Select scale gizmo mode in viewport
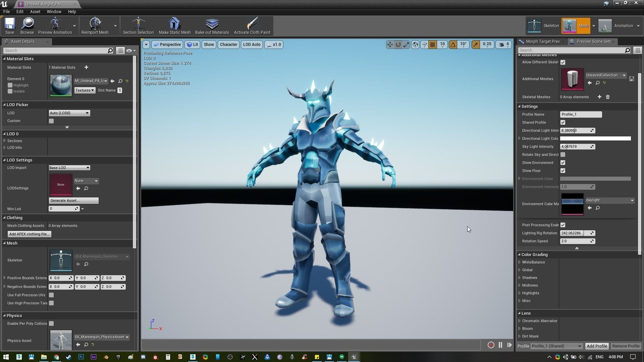Image resolution: width=644 pixels, height=362 pixels. [x=406, y=45]
